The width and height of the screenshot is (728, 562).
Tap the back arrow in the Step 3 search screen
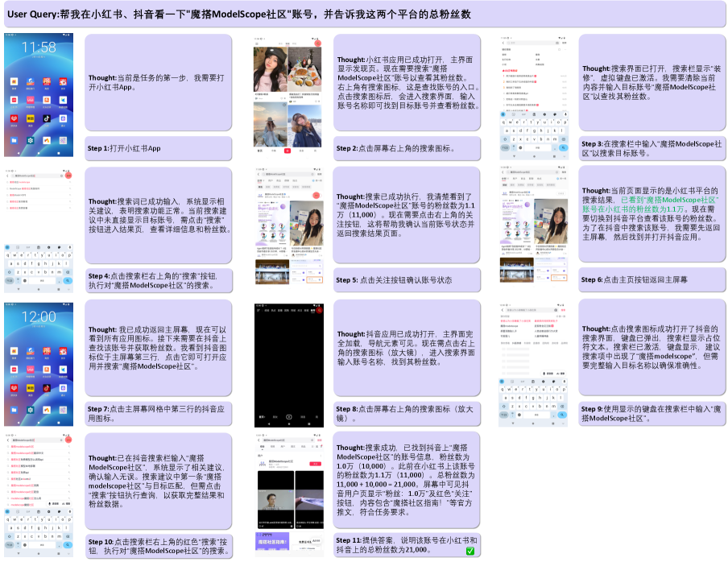(503, 43)
